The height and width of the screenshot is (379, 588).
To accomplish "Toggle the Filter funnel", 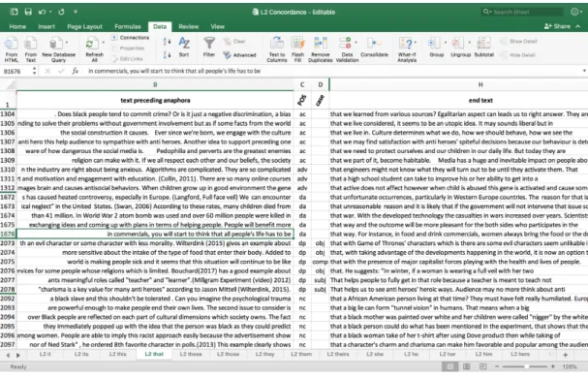I will tap(209, 47).
